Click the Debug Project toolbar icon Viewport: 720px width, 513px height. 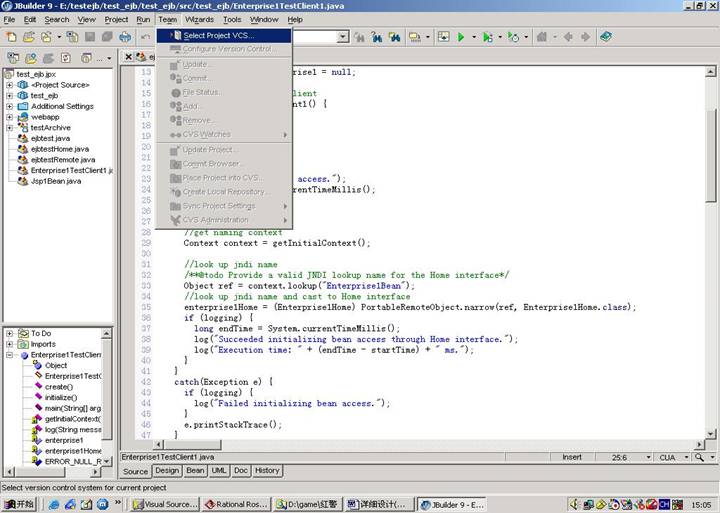[x=488, y=37]
